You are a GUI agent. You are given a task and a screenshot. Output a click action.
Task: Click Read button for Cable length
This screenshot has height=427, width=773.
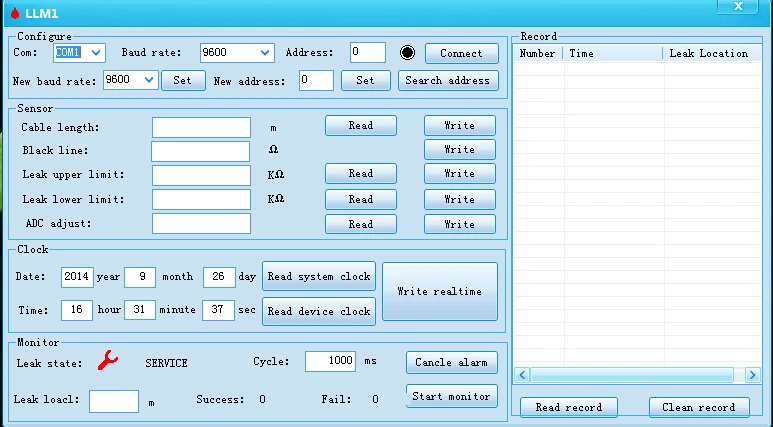click(x=360, y=125)
